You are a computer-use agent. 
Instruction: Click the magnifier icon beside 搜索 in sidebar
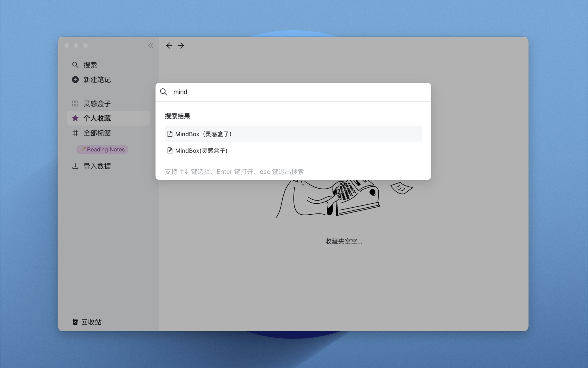tap(75, 65)
